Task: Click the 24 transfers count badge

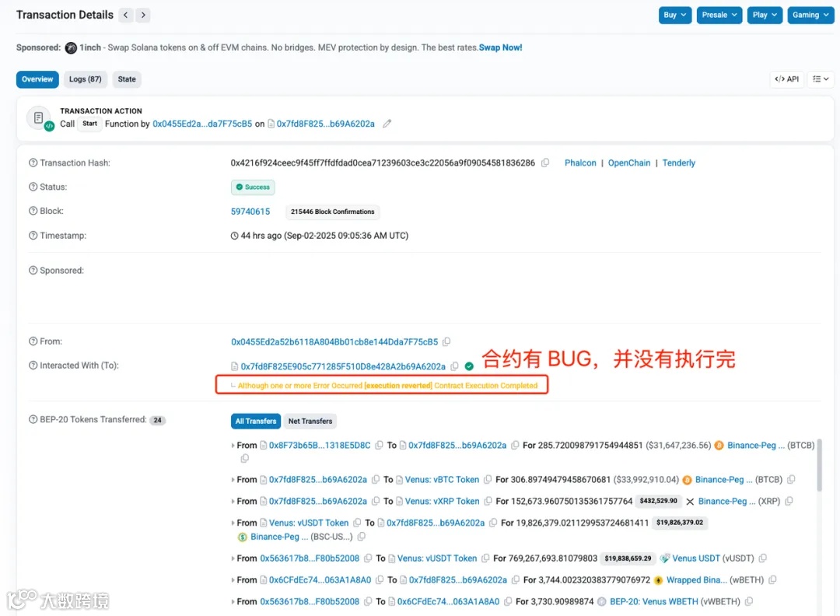Action: click(x=157, y=420)
